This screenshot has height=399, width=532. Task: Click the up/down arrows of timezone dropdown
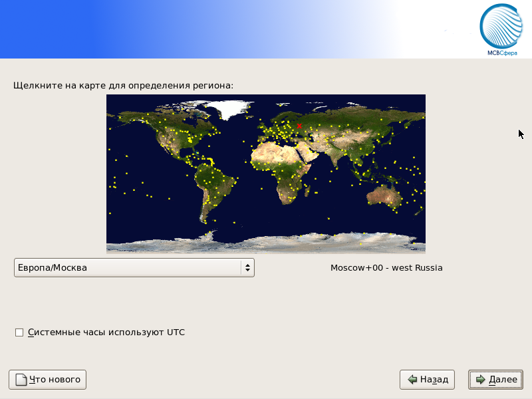247,268
